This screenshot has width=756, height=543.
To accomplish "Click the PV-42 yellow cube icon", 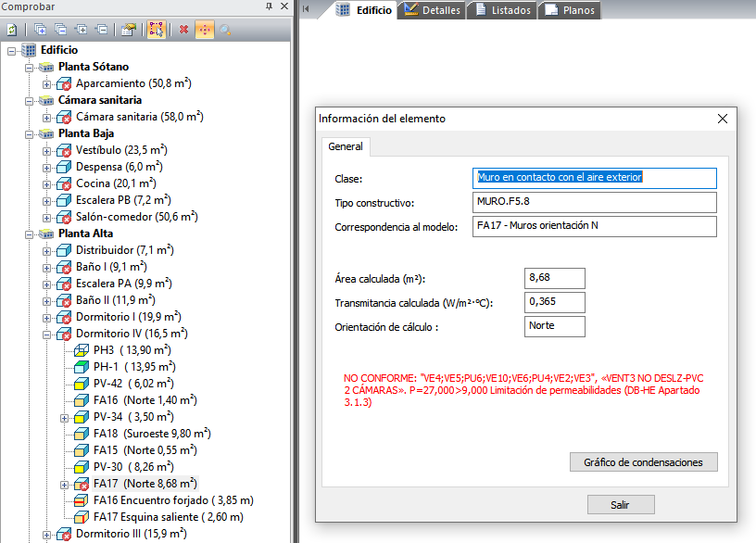I will [x=81, y=384].
